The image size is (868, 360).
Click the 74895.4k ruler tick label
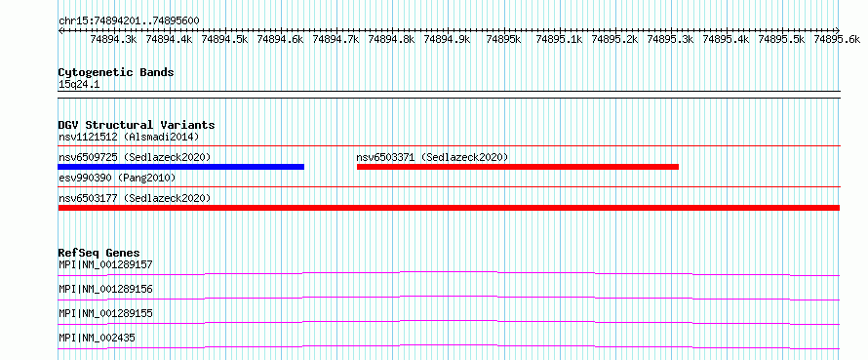[726, 39]
